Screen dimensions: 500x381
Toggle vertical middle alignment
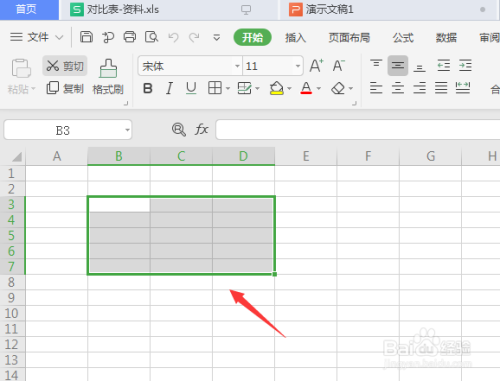point(398,65)
